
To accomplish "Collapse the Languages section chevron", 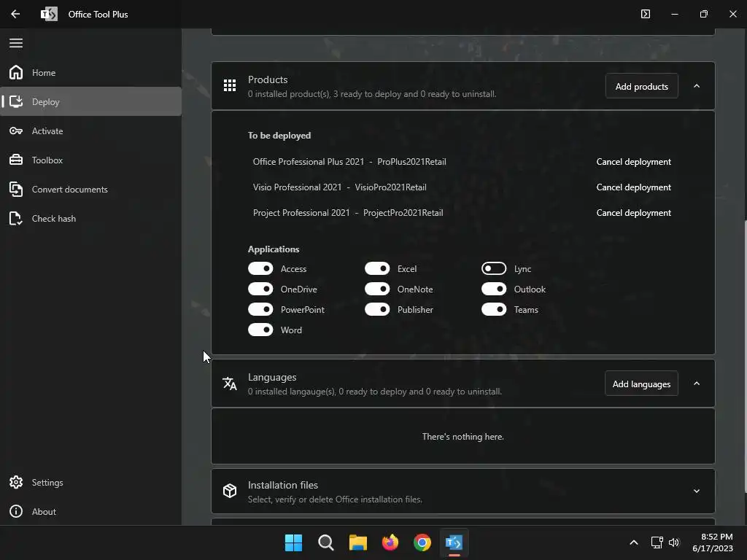I will (697, 384).
